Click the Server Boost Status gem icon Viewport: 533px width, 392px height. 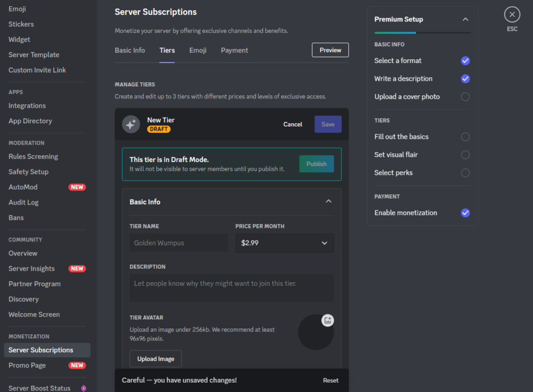coord(83,388)
